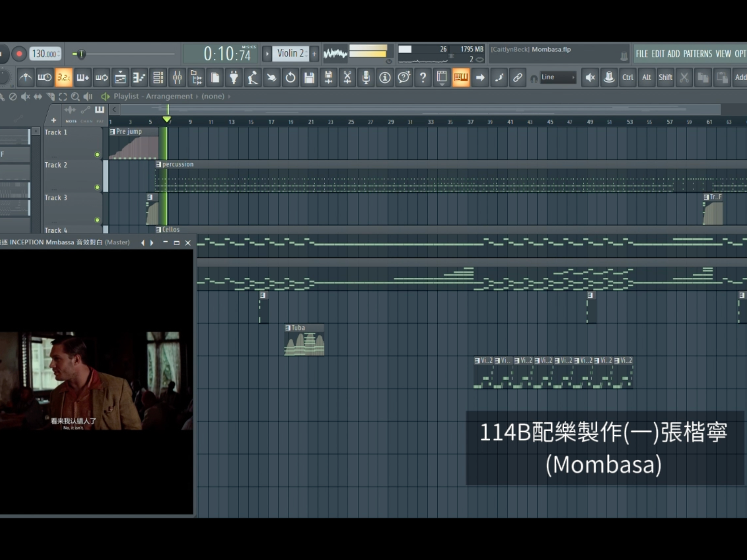Toggle wait for input before recording
747x560 pixels.
(44, 77)
